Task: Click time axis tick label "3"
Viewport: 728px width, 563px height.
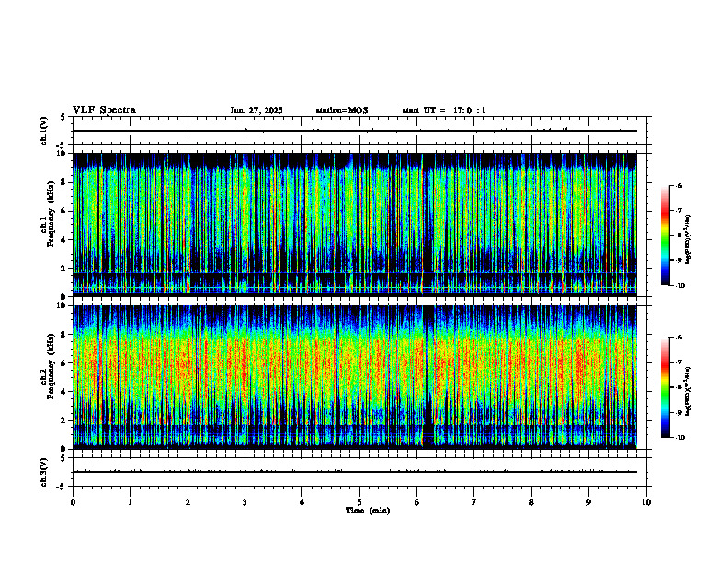Action: click(x=245, y=502)
